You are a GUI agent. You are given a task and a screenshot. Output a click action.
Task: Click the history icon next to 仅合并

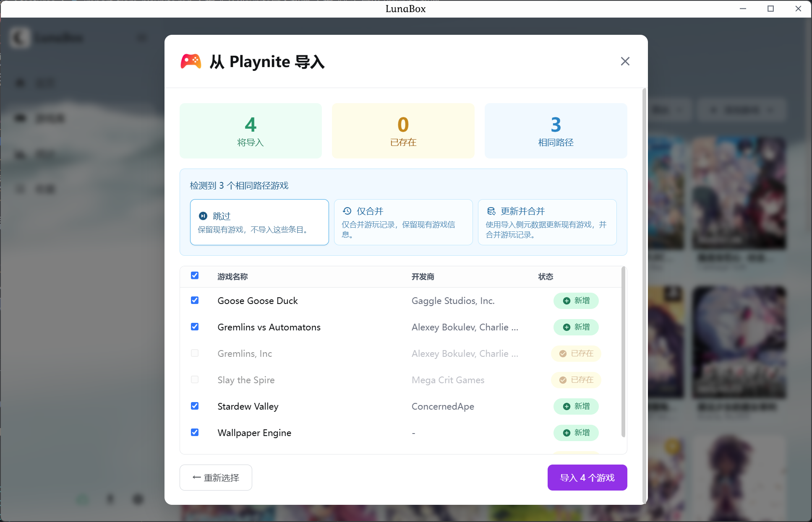pyautogui.click(x=347, y=211)
